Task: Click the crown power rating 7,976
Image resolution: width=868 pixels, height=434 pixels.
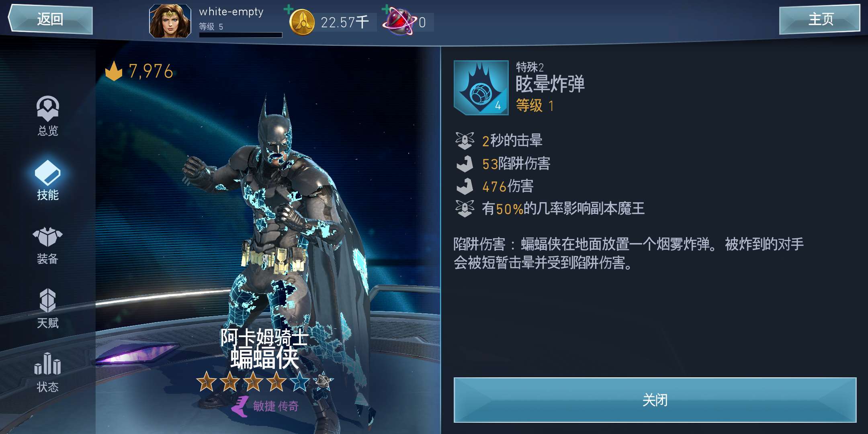Action: [x=139, y=71]
